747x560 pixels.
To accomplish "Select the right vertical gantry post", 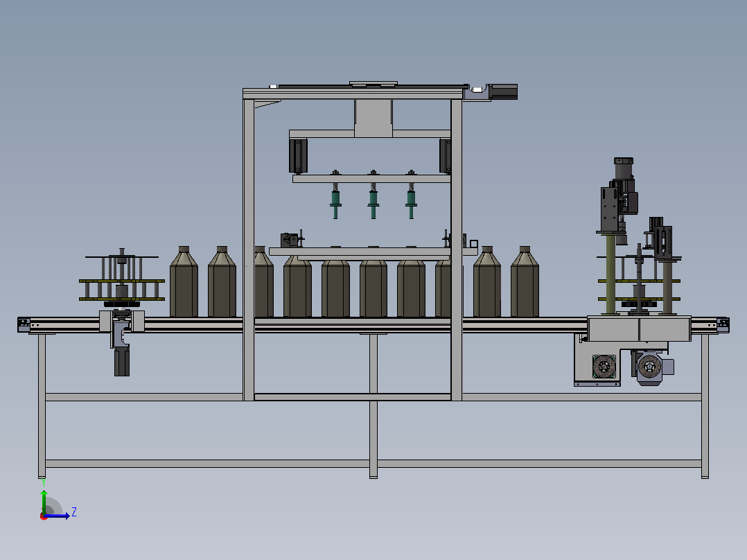I will pos(457,250).
